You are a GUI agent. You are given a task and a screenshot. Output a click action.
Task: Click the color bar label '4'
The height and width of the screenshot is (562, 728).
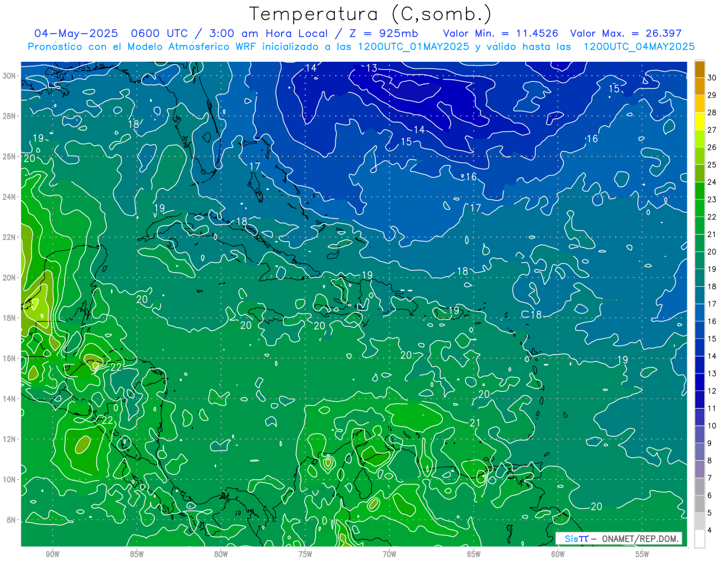coord(709,530)
